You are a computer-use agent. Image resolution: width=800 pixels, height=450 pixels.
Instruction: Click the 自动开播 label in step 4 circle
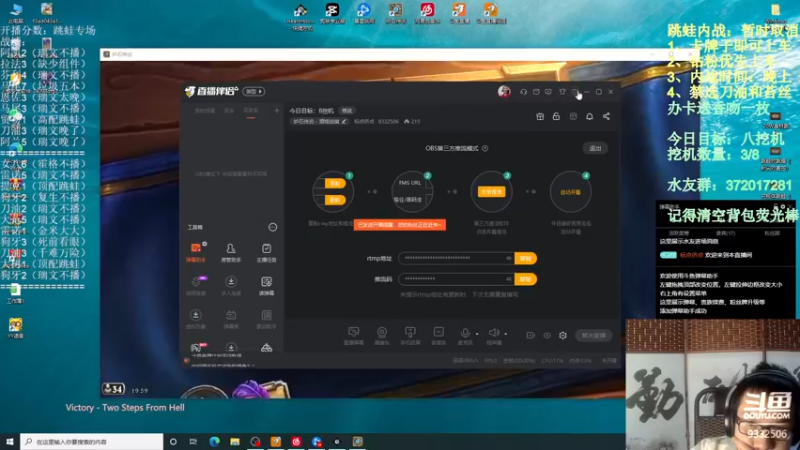pyautogui.click(x=570, y=192)
